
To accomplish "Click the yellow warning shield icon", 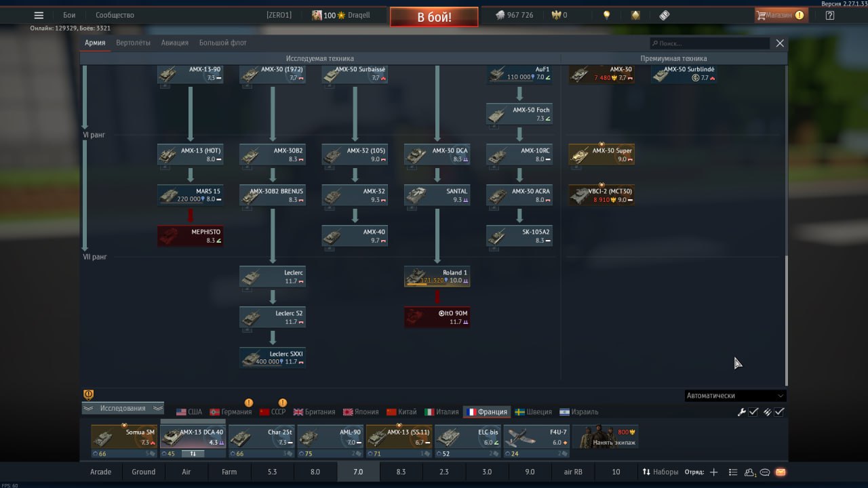I will (88, 394).
